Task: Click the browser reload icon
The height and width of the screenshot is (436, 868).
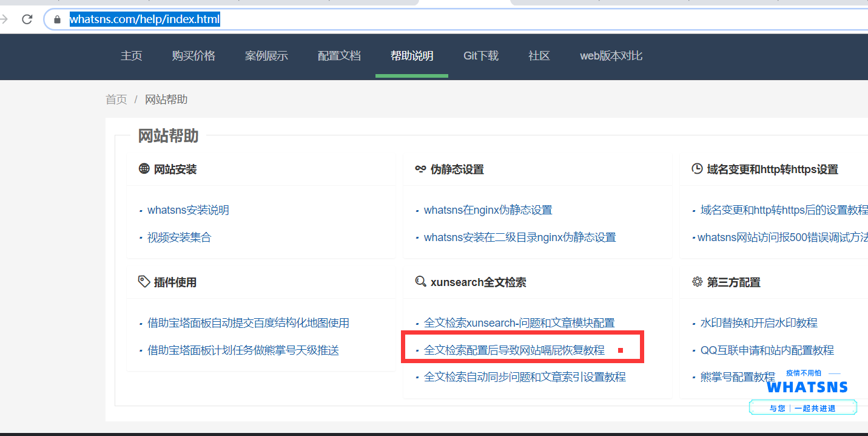Action: click(x=27, y=19)
